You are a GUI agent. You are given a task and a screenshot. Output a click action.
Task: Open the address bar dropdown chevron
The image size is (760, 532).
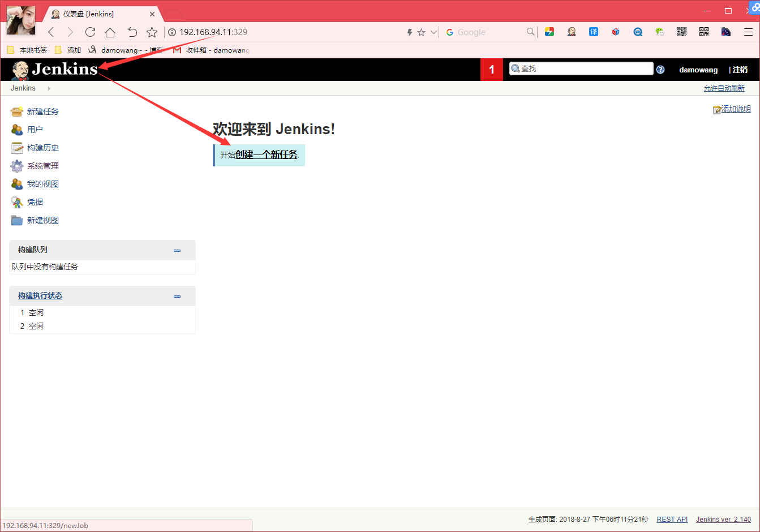(x=434, y=32)
